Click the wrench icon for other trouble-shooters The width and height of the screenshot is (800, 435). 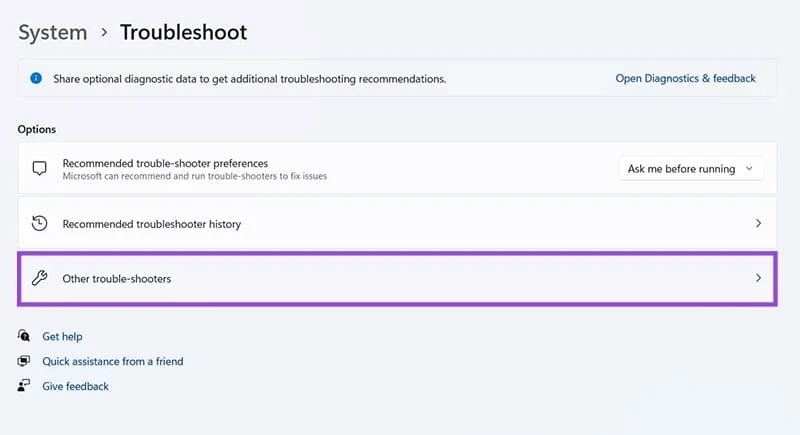click(39, 279)
